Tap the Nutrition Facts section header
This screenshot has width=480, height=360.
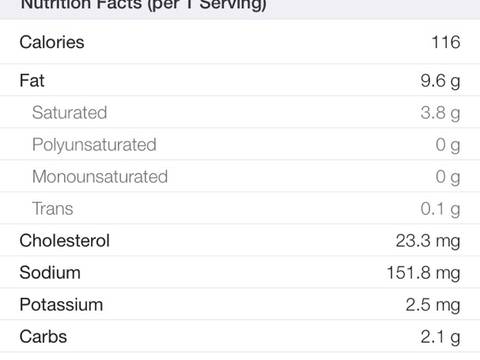[143, 5]
